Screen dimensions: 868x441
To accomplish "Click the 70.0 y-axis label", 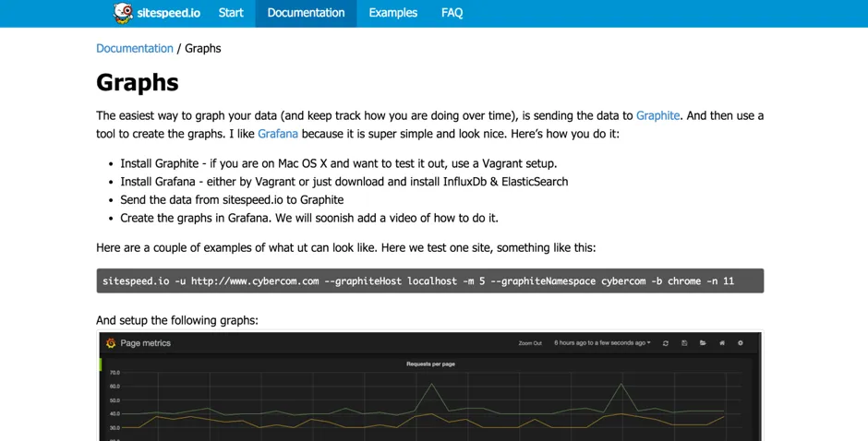I will [115, 373].
